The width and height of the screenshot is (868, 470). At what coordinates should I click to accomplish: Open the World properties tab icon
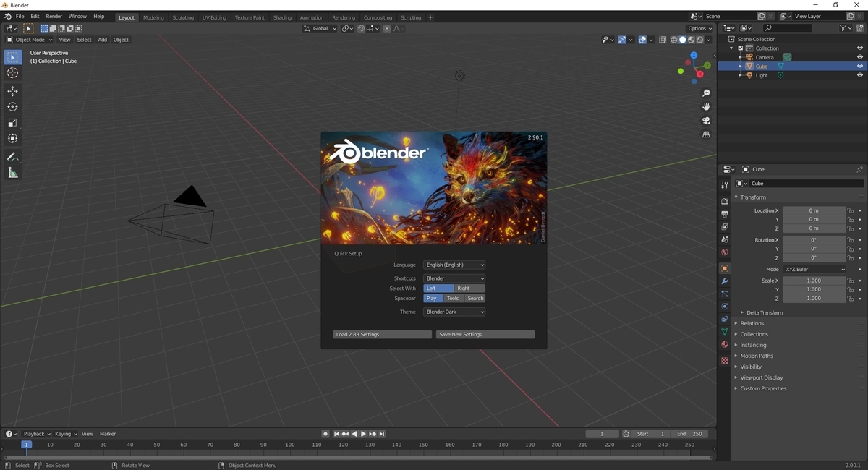[724, 252]
